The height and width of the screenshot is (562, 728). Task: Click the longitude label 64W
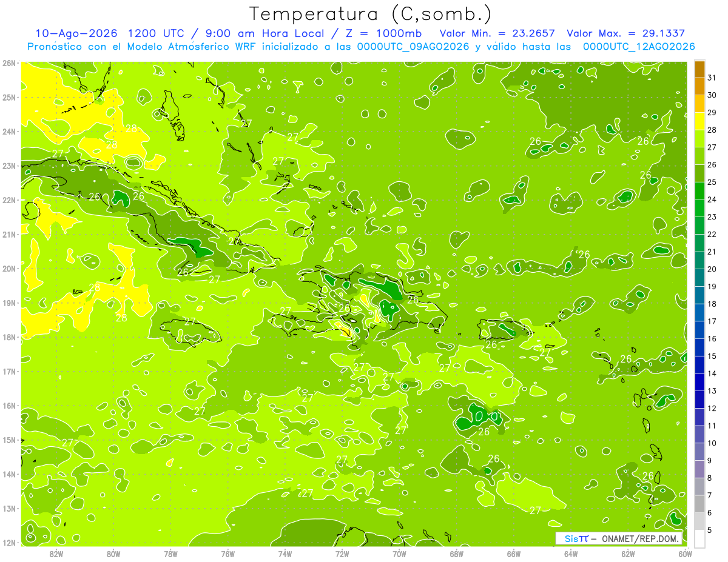(571, 554)
